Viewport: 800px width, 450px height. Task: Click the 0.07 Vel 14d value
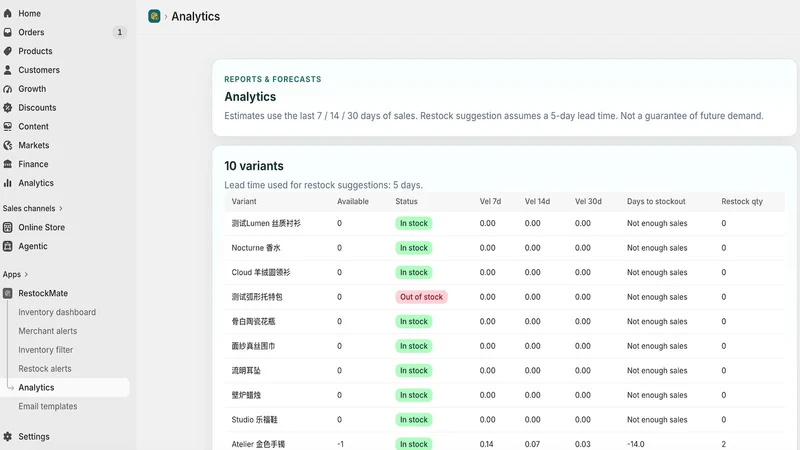point(532,444)
